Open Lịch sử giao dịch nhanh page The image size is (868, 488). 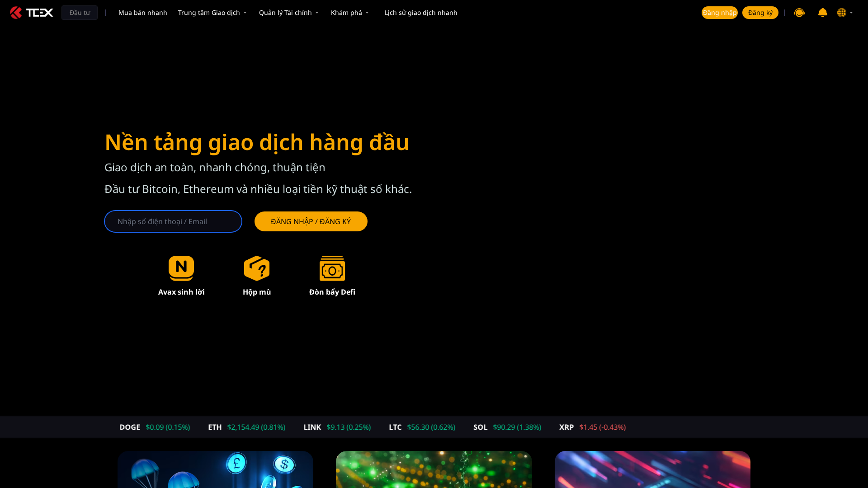tap(420, 12)
